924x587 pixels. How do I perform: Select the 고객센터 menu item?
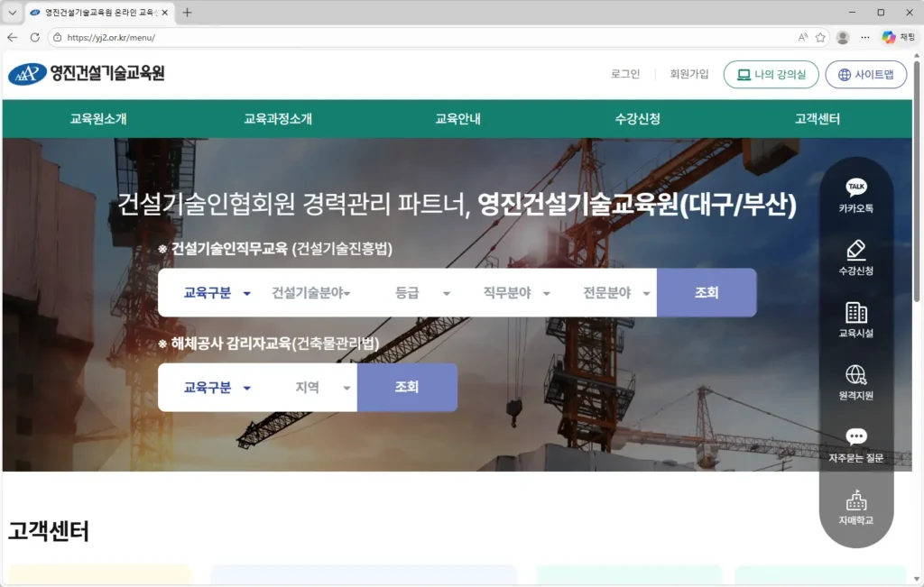(817, 119)
